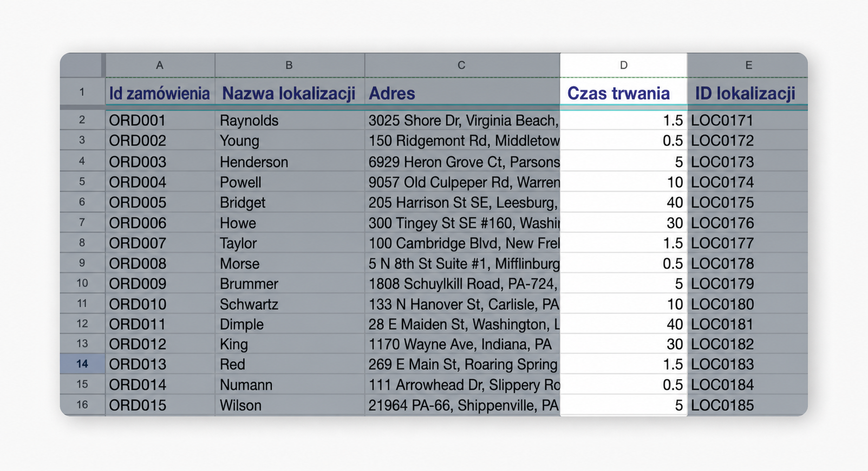
Task: Select highlighted row 14 header
Action: coord(82,364)
